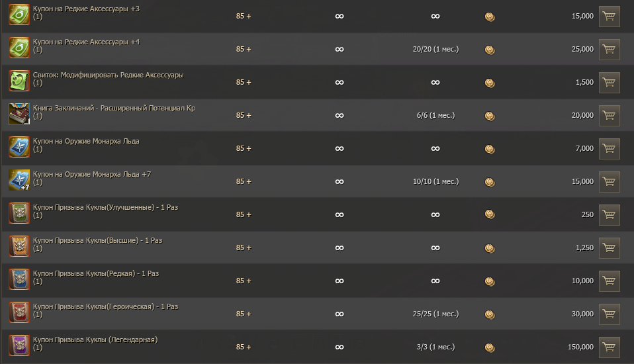The image size is (634, 364).
Task: Click cart icon for Свиток: Модифицировать Редкие Аксессуары
Action: click(x=609, y=82)
